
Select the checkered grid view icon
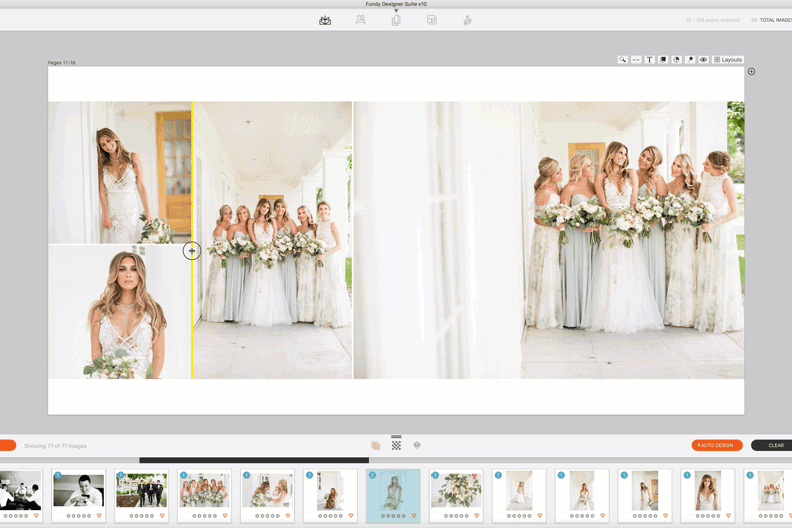click(397, 445)
